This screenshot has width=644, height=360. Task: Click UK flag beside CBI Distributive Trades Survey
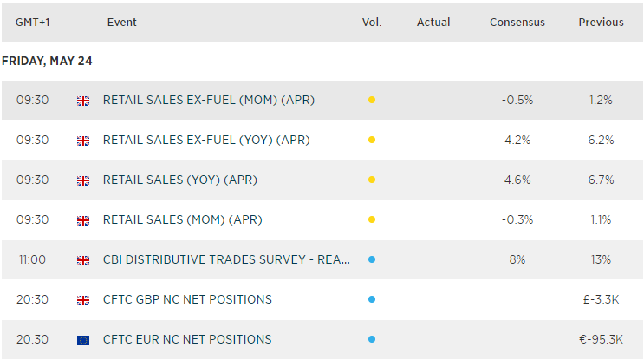pyautogui.click(x=84, y=260)
